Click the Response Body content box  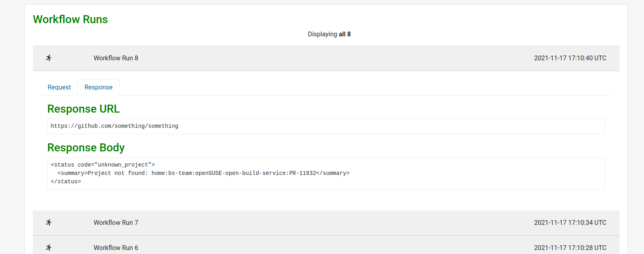326,173
